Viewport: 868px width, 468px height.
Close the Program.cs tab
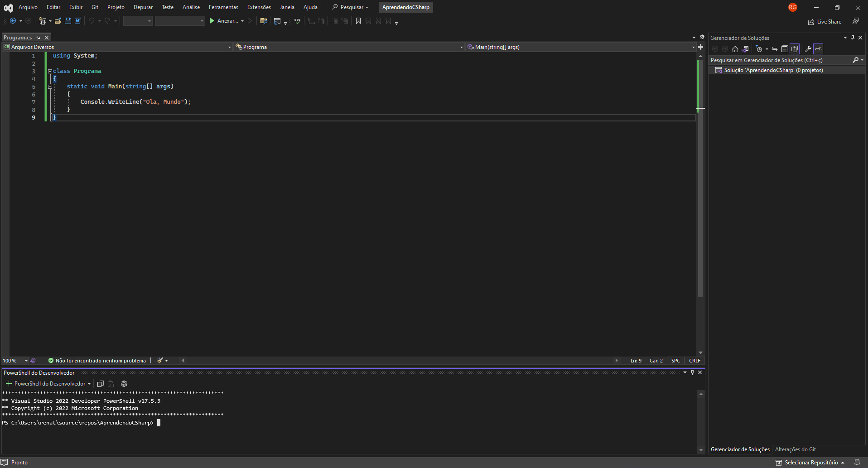(47, 38)
